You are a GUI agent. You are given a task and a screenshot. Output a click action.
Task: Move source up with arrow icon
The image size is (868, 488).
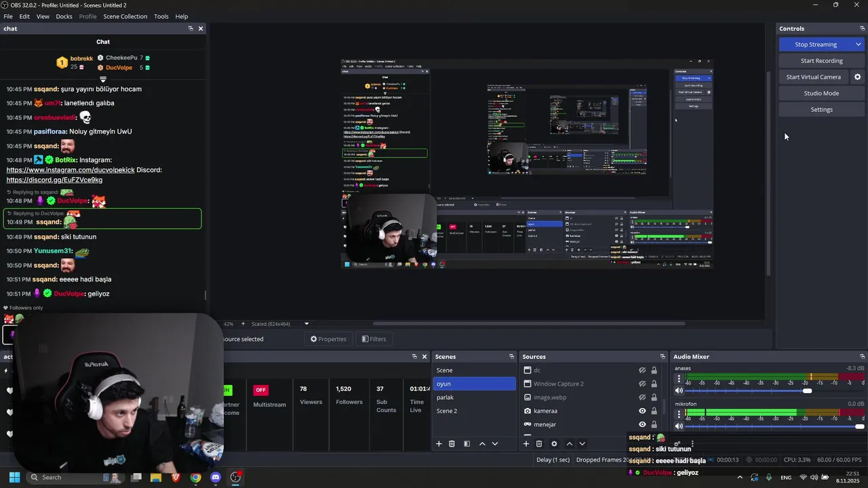pos(570,444)
